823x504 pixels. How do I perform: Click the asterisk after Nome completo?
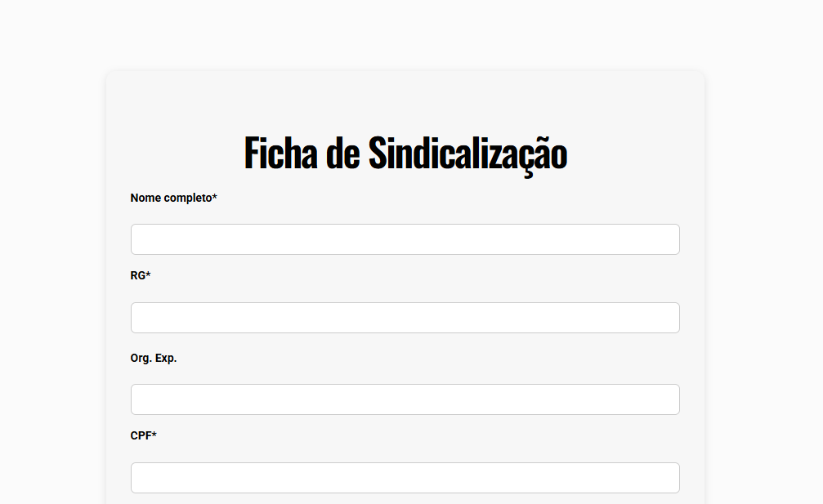pos(215,196)
